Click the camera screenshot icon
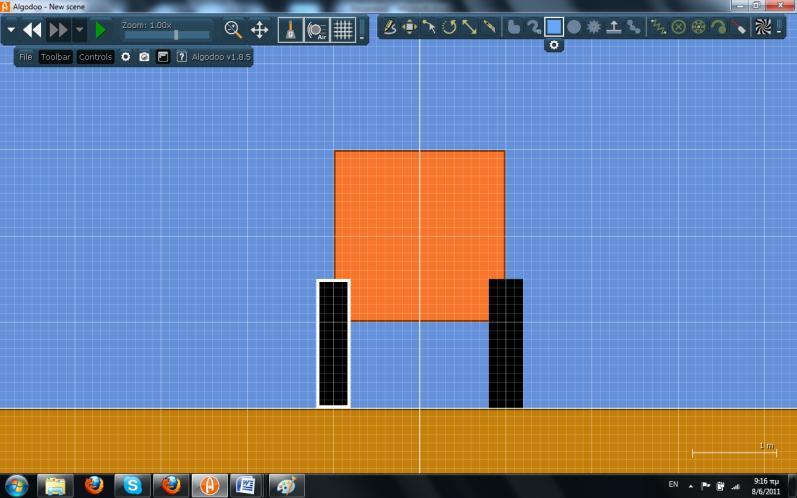Viewport: 797px width, 498px height. click(x=144, y=57)
